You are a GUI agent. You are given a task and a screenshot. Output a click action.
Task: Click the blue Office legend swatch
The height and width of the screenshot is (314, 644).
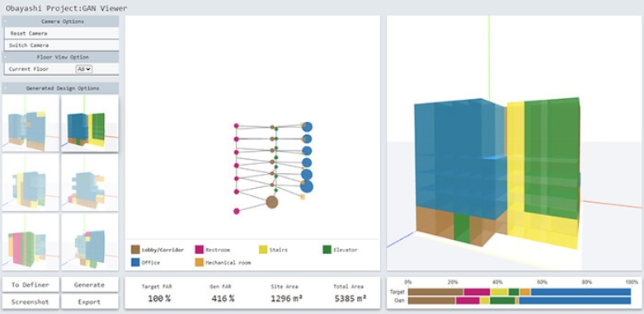135,262
